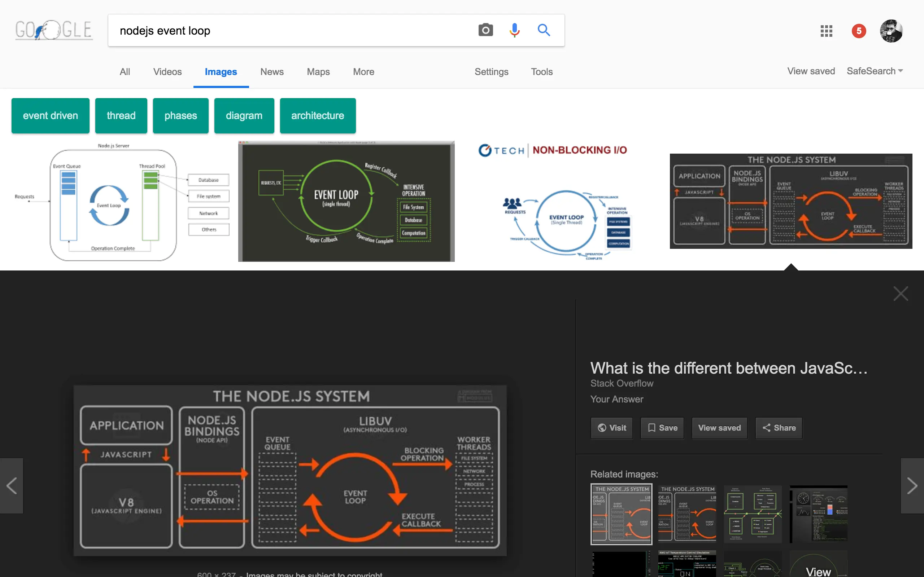Share the image via the Share icon

pyautogui.click(x=778, y=428)
